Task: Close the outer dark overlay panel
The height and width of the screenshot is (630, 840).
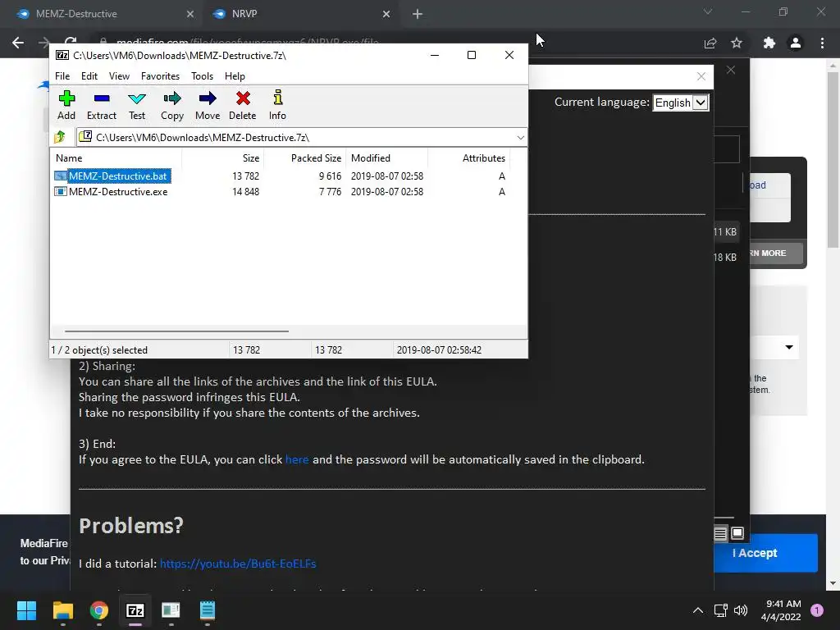Action: (x=731, y=71)
